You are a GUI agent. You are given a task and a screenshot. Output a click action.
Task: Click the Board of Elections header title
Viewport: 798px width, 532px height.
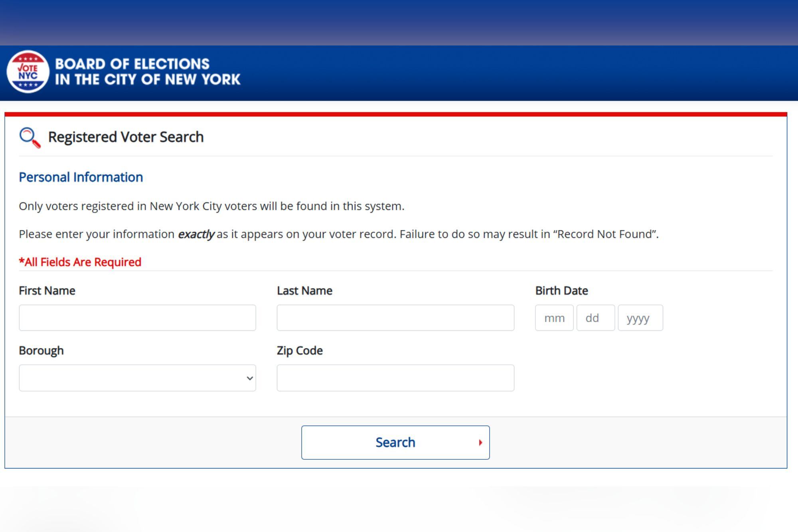[148, 72]
